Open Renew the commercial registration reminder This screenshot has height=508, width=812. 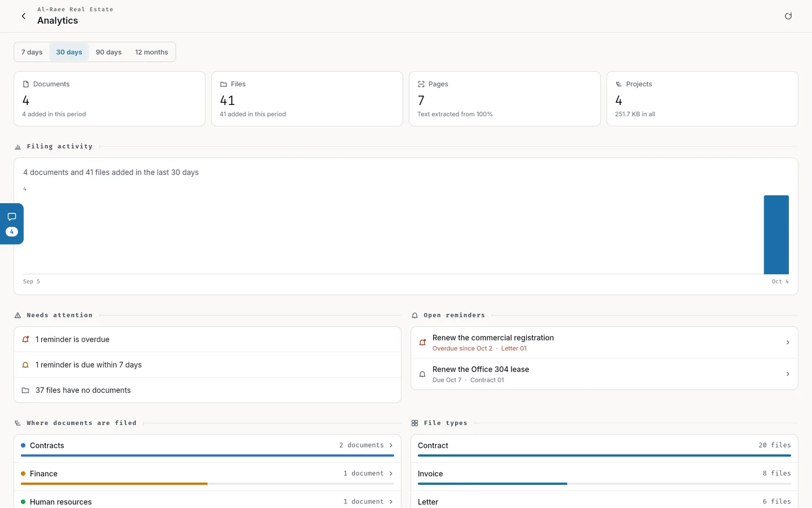pyautogui.click(x=604, y=343)
